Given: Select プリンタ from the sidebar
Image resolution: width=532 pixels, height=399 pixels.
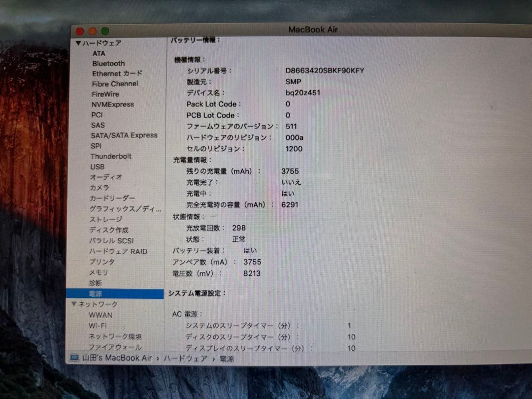Looking at the screenshot, I should (x=100, y=262).
